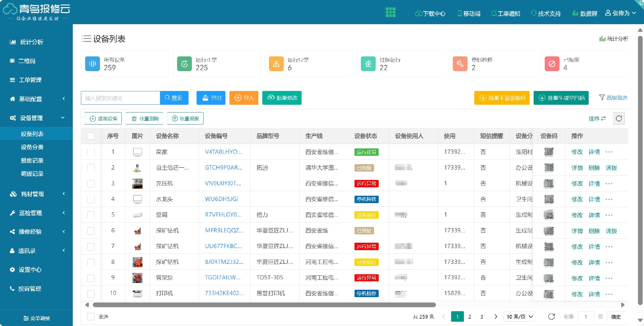Expand the 张修为 user menu
Viewport: 644px width, 326px height.
[x=621, y=13]
